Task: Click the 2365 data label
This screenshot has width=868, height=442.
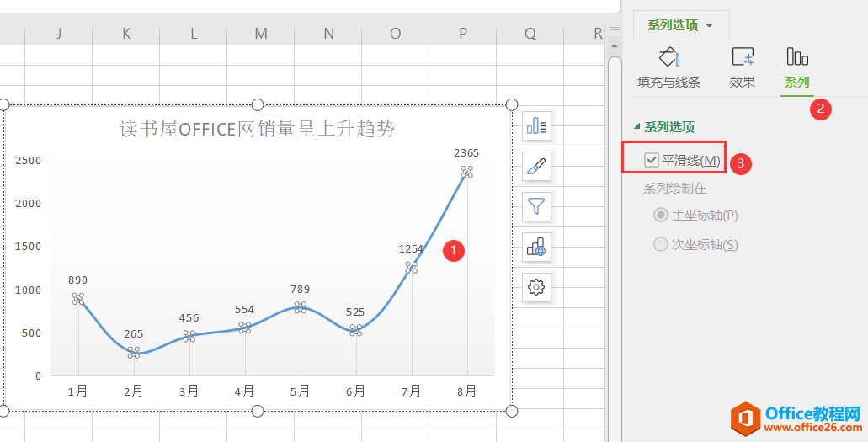Action: pos(466,153)
